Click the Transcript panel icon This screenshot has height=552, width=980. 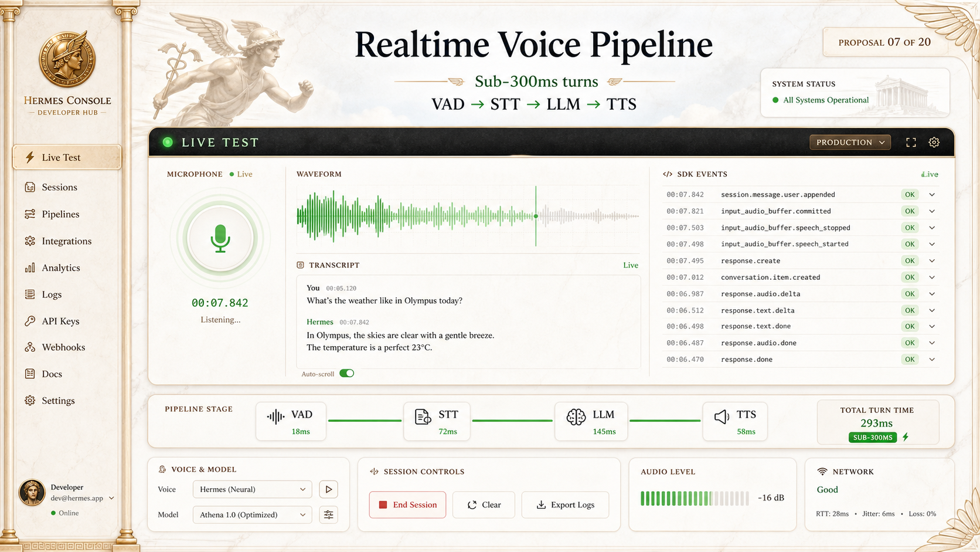pyautogui.click(x=301, y=265)
